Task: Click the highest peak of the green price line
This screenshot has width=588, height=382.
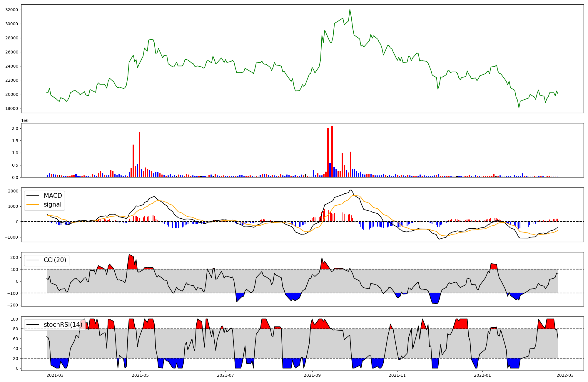Action: click(350, 9)
